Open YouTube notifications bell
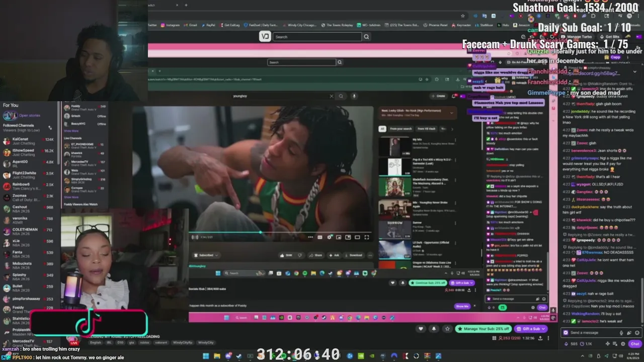Screen dimensions: 644x362 [x=455, y=96]
